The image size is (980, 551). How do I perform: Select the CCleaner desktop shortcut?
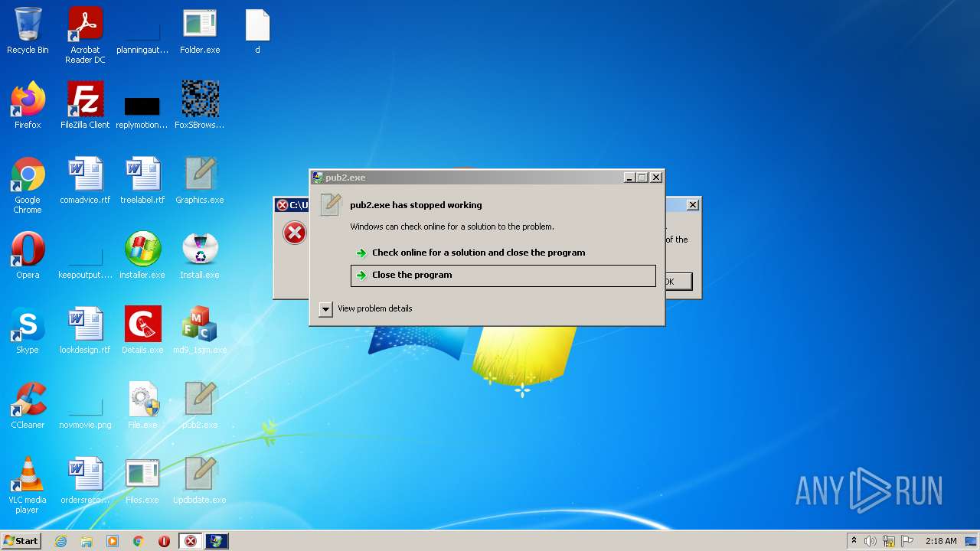28,406
